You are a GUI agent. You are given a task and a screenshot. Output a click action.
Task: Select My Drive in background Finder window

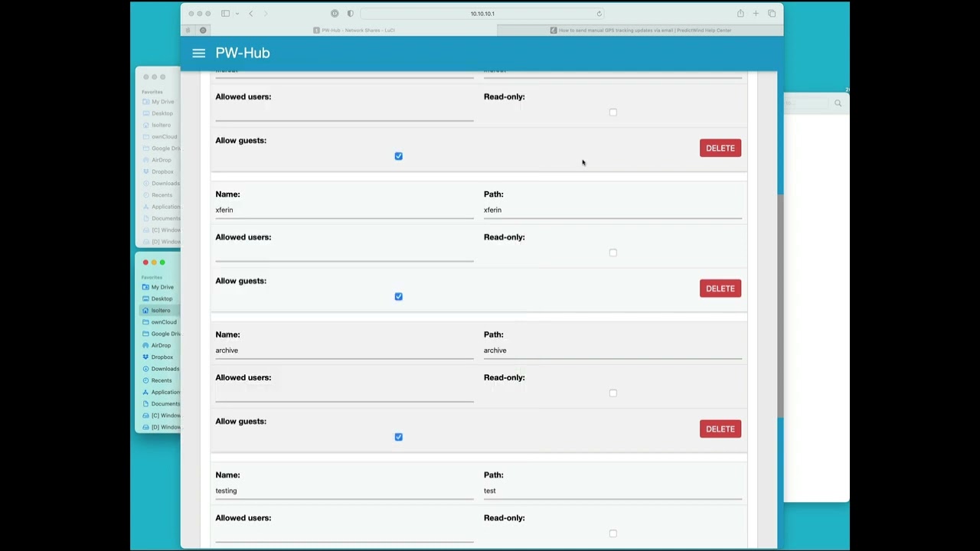[x=161, y=102]
